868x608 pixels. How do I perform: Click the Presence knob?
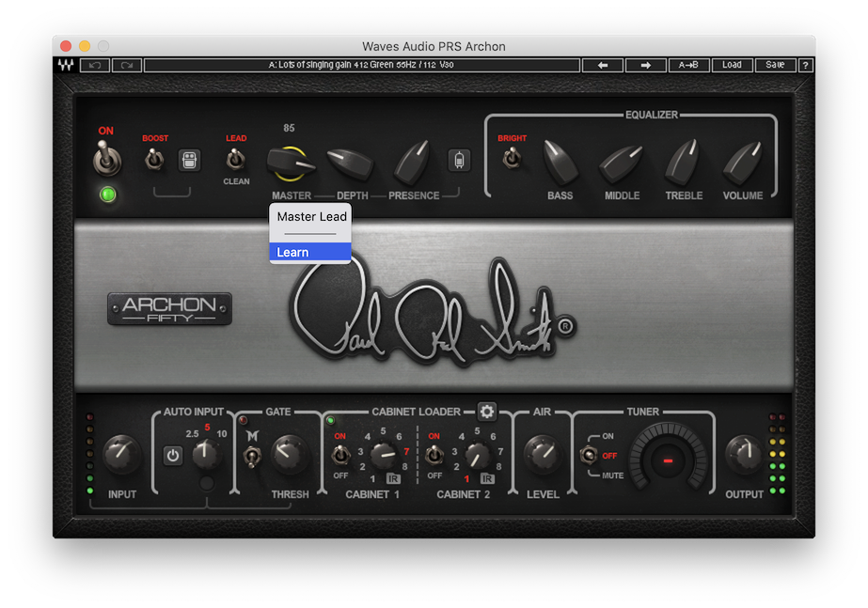coord(413,162)
